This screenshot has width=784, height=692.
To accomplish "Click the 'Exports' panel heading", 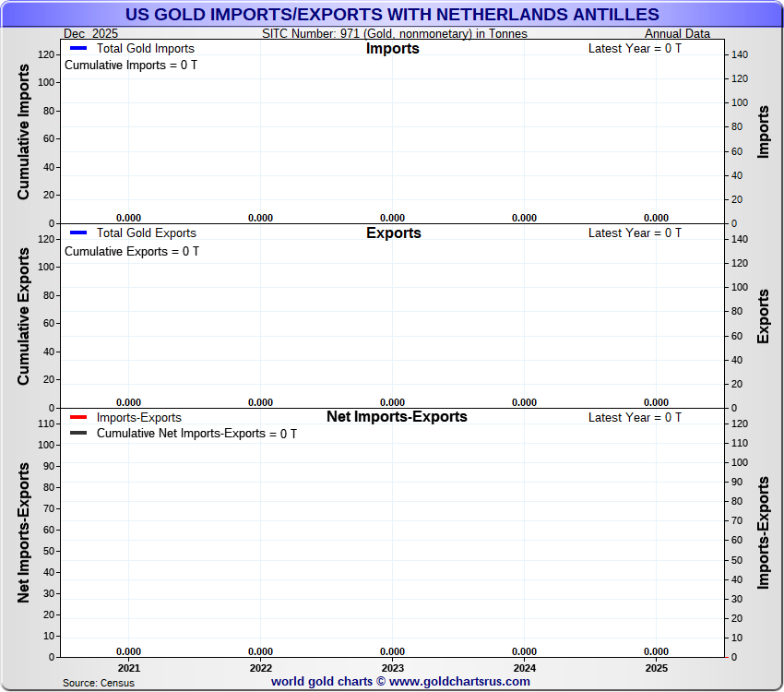I will (x=394, y=233).
